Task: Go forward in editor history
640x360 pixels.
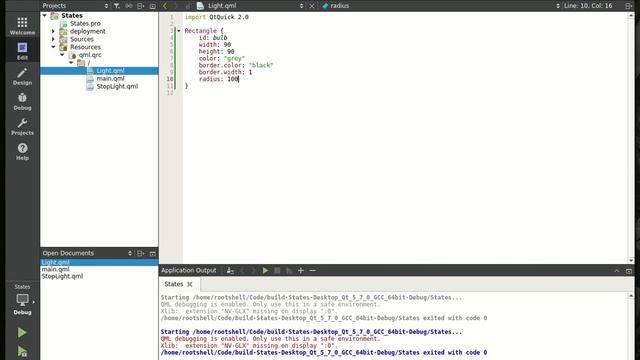Action: pos(176,6)
